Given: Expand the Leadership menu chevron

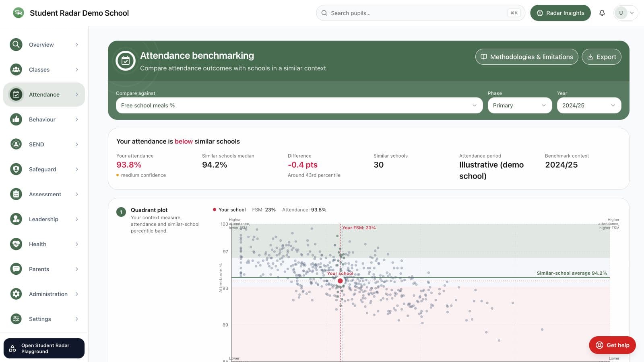Looking at the screenshot, I should (77, 219).
